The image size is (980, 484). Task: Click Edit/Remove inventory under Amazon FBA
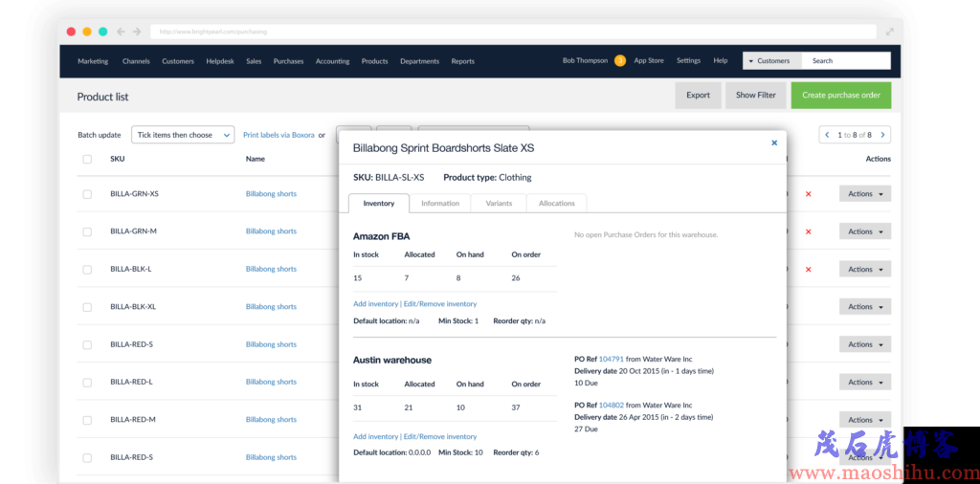pyautogui.click(x=440, y=304)
